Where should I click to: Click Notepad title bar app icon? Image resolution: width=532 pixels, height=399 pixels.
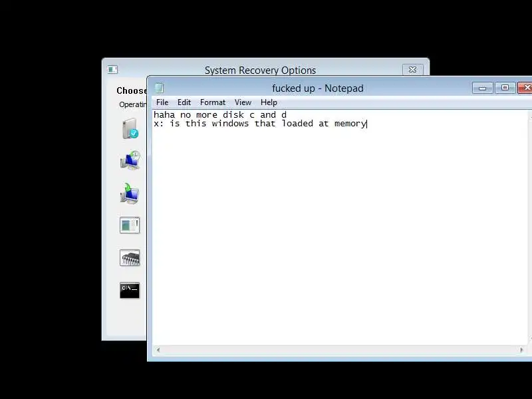pos(159,88)
